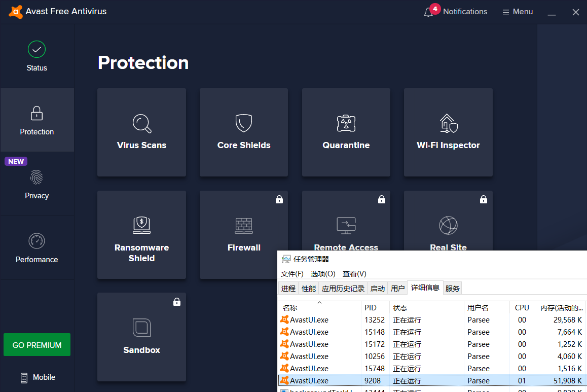Screen dimensions: 587x392
Task: Click the Task Manager window icon
Action: pyautogui.click(x=286, y=259)
